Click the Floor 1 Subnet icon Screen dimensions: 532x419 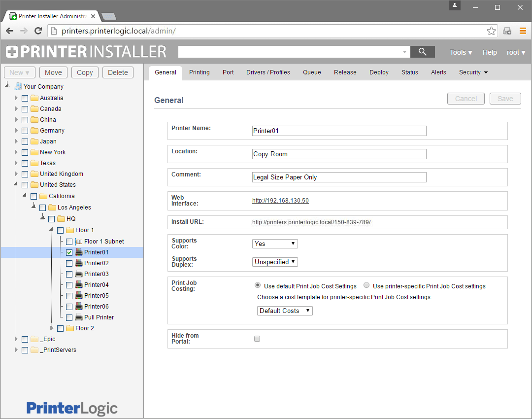click(x=79, y=242)
